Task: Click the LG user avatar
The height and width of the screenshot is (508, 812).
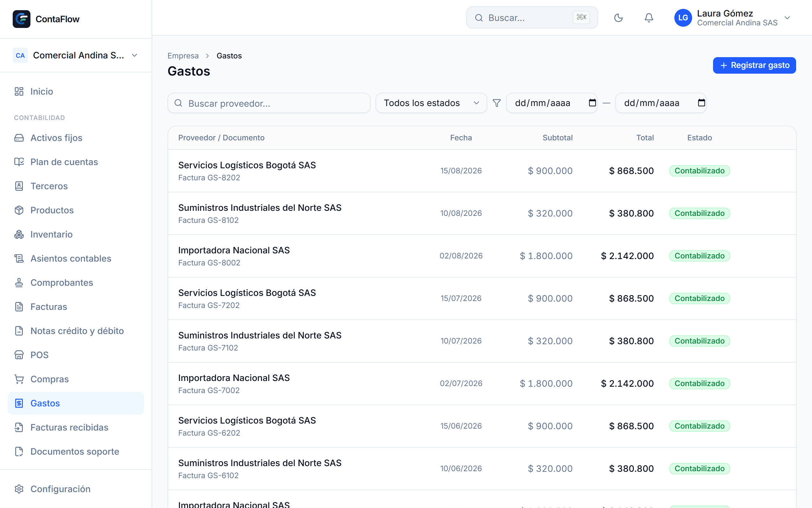Action: click(x=683, y=17)
